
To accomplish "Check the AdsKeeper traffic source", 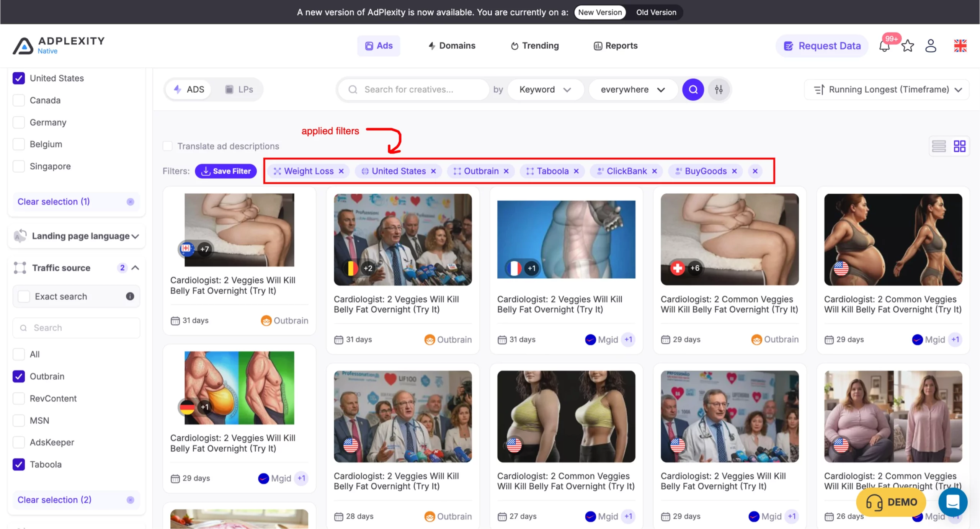I will click(19, 442).
